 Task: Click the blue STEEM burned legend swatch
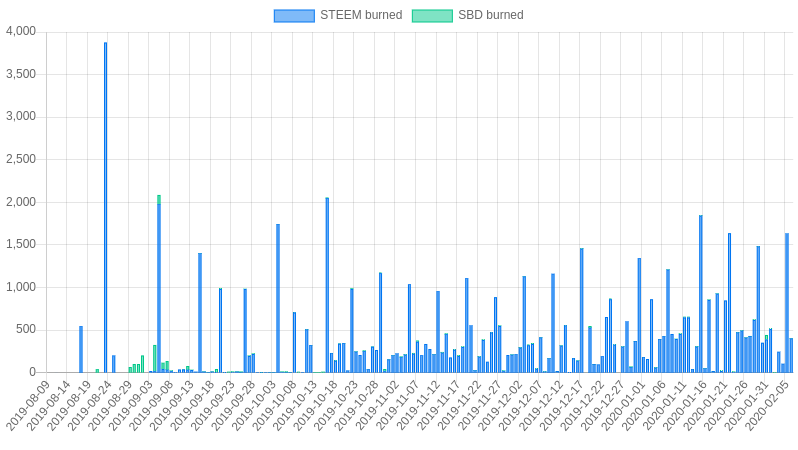click(294, 16)
